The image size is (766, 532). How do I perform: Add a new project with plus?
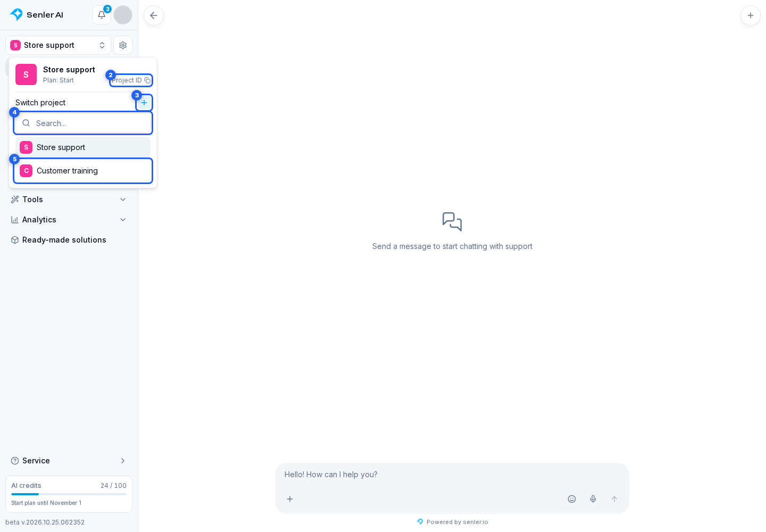(x=144, y=103)
